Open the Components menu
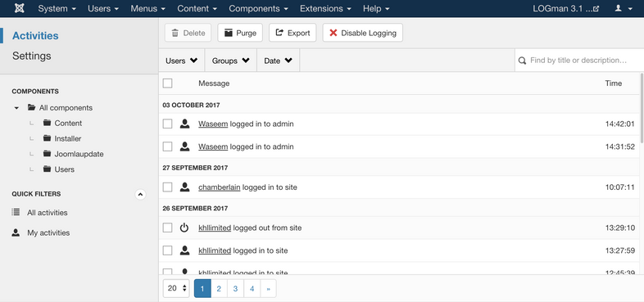Image resolution: width=644 pixels, height=302 pixels. pyautogui.click(x=258, y=8)
